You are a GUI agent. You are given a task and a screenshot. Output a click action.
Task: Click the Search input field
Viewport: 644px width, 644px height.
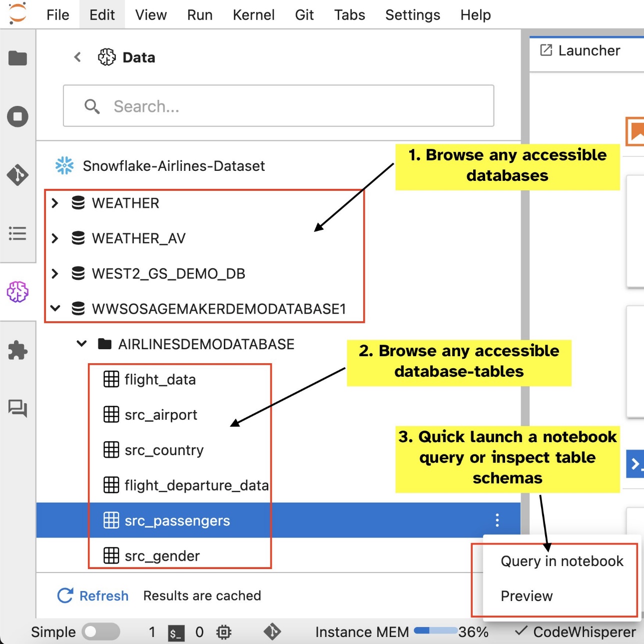(x=278, y=106)
